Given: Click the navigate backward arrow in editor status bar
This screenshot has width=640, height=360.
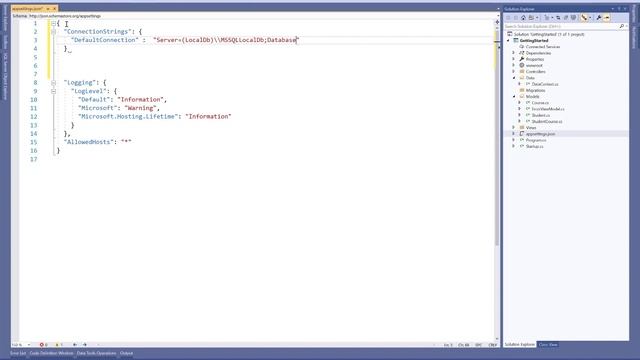Looking at the screenshot, I should pos(75,345).
